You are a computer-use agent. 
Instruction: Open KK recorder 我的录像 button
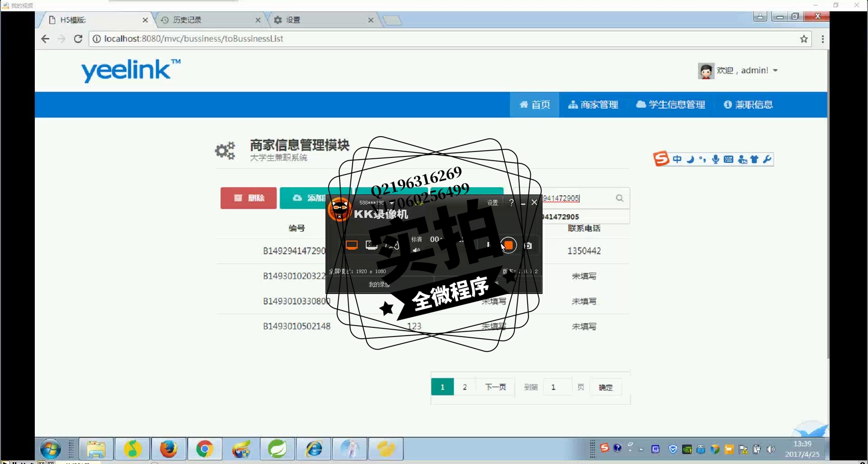pyautogui.click(x=380, y=285)
